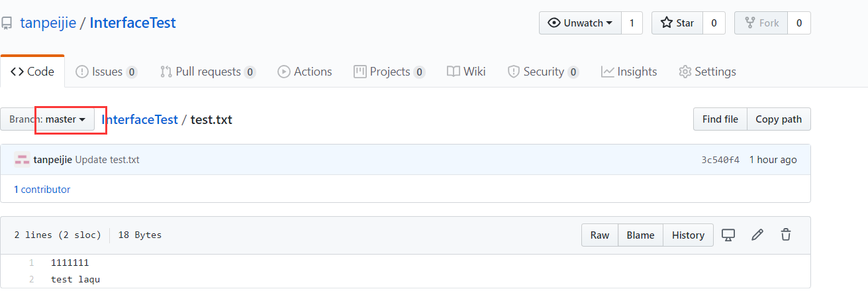Click the trash delete file icon
Viewport: 868px width, 299px height.
786,235
